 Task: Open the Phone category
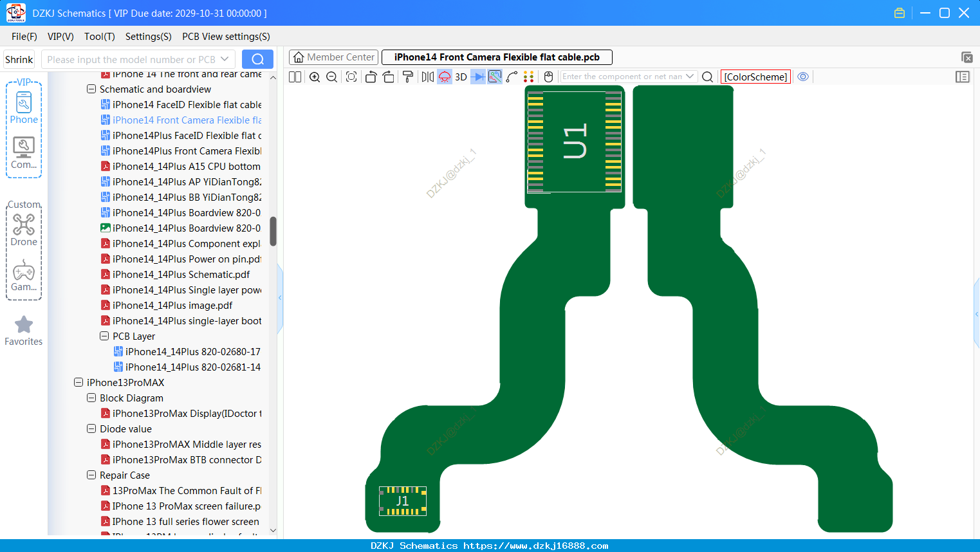[x=24, y=107]
